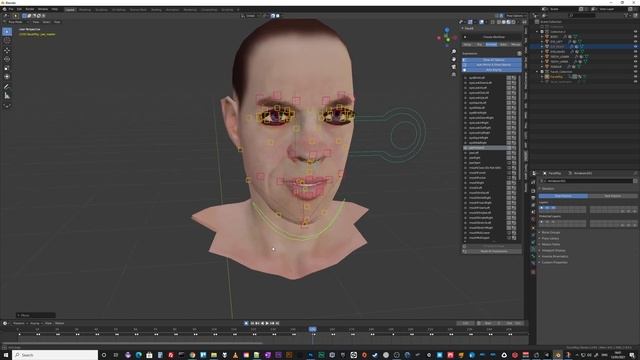The width and height of the screenshot is (640, 360).
Task: Toggle the third blue option checkbox under Expressions
Action: [491, 70]
